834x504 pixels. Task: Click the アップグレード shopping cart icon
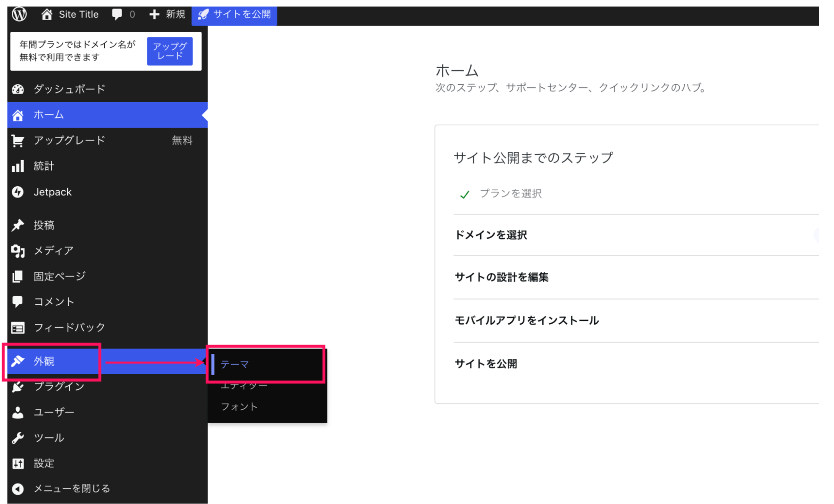click(x=18, y=140)
